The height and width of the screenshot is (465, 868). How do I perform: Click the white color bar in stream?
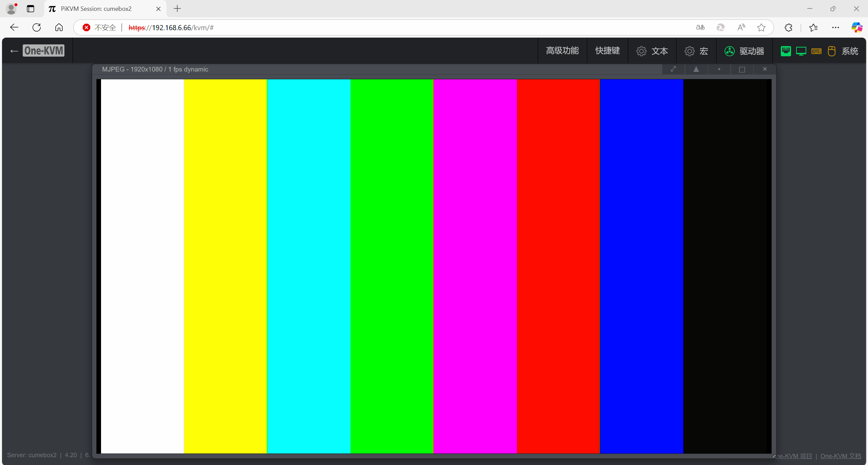pyautogui.click(x=142, y=266)
